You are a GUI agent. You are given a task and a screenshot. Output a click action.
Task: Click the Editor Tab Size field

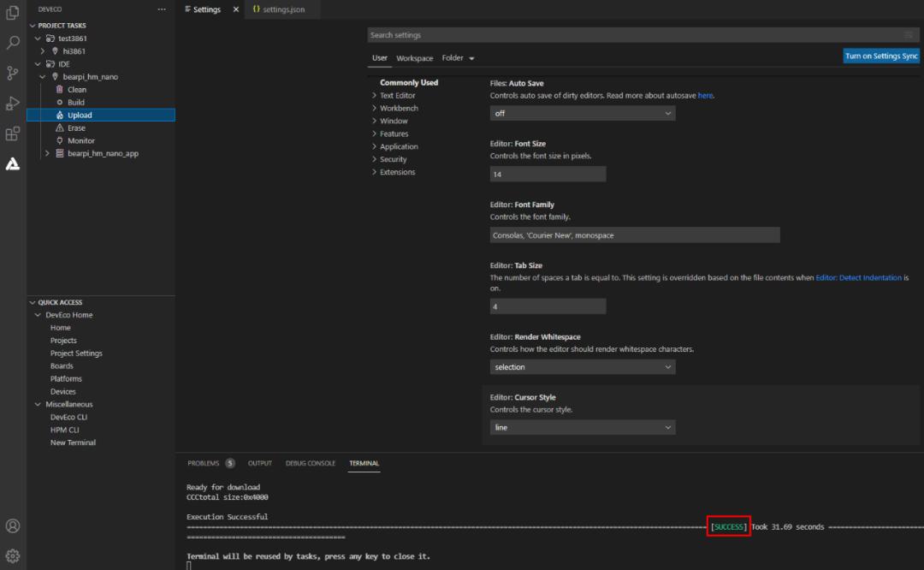[548, 306]
